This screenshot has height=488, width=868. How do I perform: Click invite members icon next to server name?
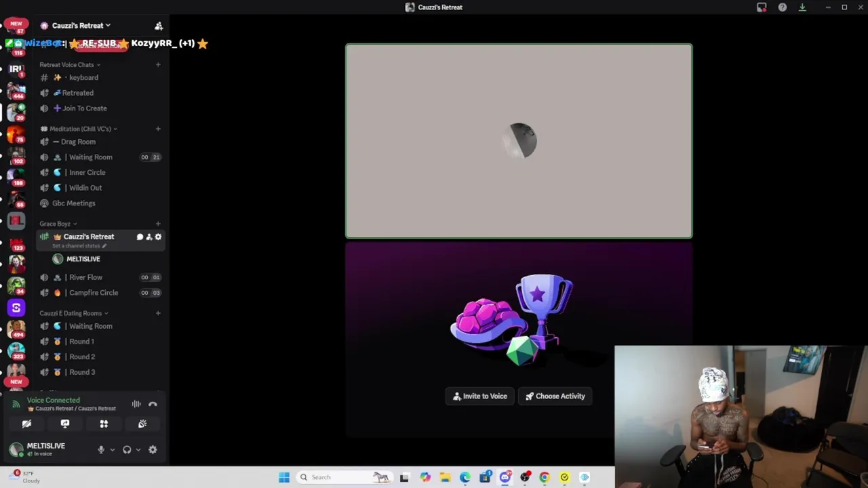159,26
